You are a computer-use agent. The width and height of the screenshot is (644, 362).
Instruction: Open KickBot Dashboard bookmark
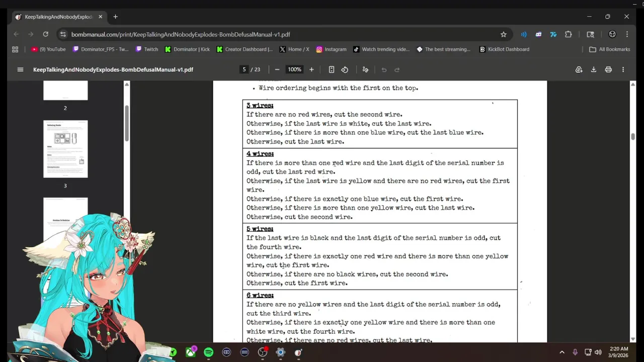coord(504,49)
